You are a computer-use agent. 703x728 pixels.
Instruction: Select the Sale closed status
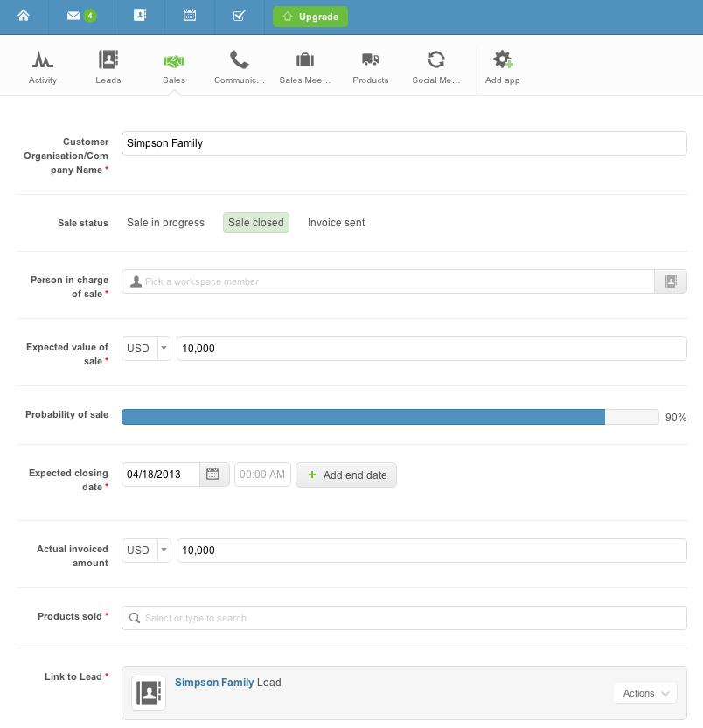(256, 223)
